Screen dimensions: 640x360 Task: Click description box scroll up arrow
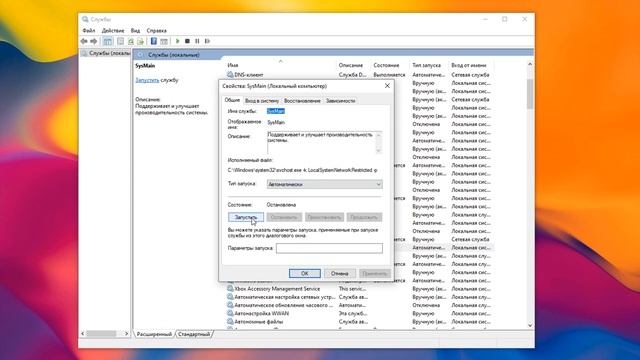coord(378,135)
